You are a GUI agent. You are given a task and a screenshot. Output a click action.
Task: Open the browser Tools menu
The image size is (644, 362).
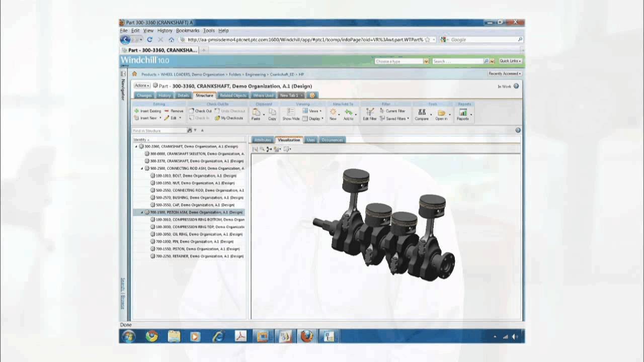tap(209, 31)
